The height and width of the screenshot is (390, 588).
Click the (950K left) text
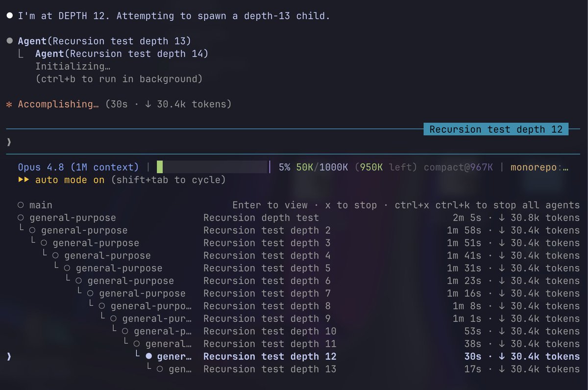click(x=386, y=167)
